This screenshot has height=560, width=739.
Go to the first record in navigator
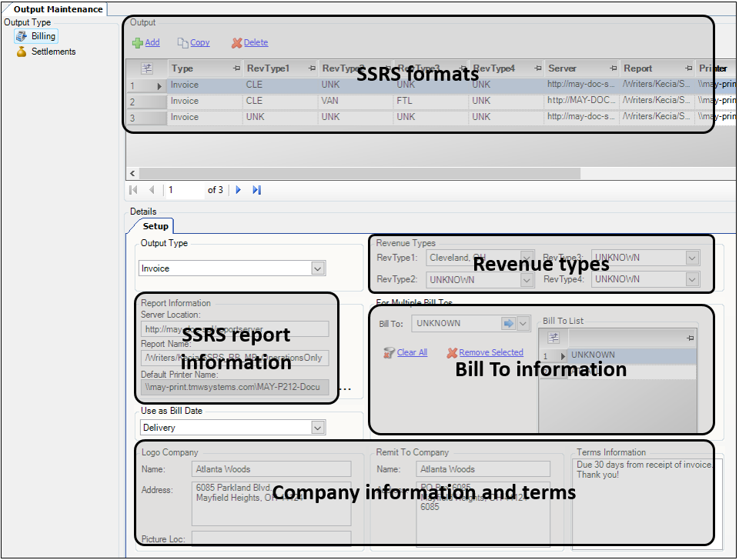[134, 190]
